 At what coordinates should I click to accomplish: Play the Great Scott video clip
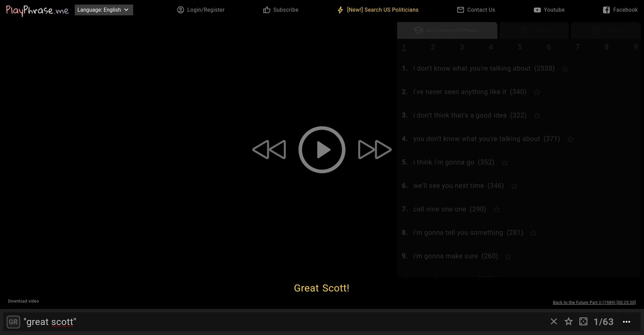pos(322,150)
